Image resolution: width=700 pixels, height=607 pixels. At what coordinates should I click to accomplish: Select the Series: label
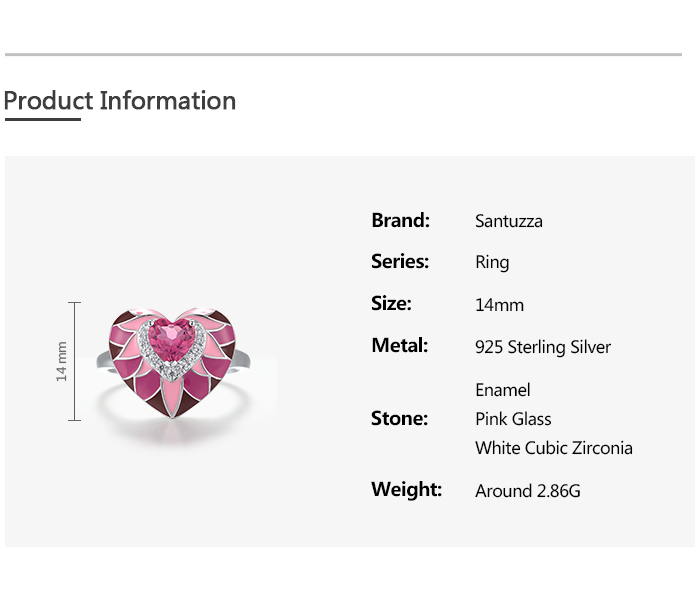(x=400, y=262)
